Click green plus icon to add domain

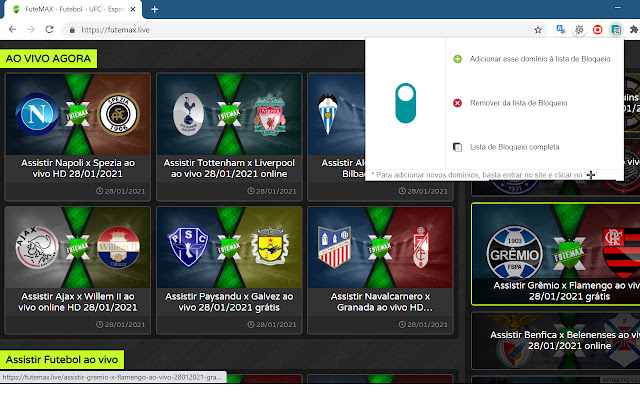pos(458,59)
